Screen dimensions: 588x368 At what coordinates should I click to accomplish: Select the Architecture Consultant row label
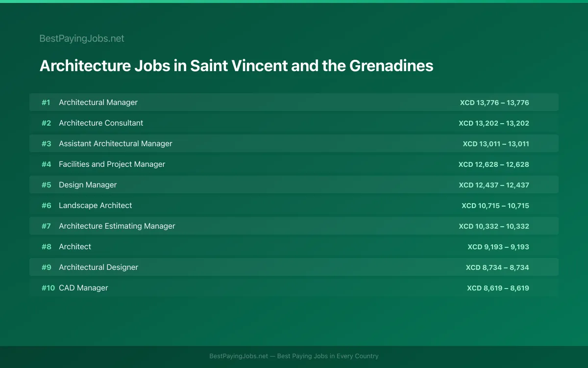coord(101,123)
